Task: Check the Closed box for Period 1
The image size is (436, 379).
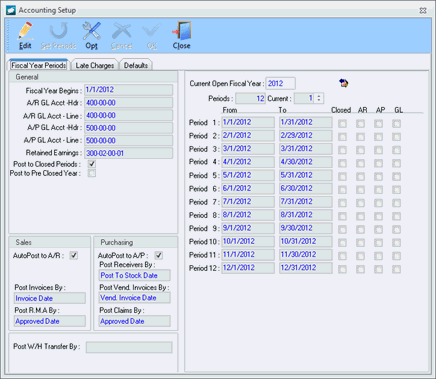Action: tap(342, 124)
